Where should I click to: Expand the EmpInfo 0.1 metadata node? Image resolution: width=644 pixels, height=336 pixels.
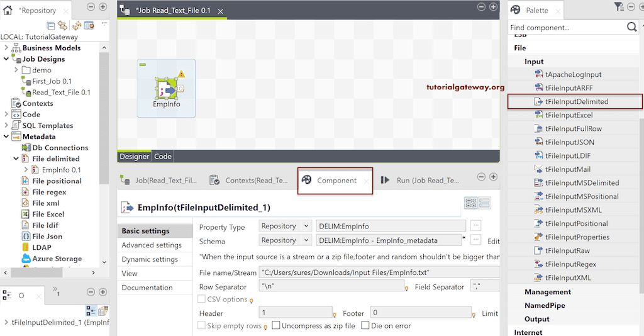pos(26,170)
